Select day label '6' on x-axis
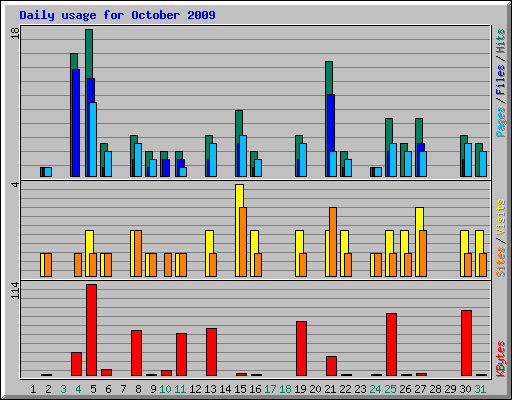The width and height of the screenshot is (512, 400). point(108,389)
